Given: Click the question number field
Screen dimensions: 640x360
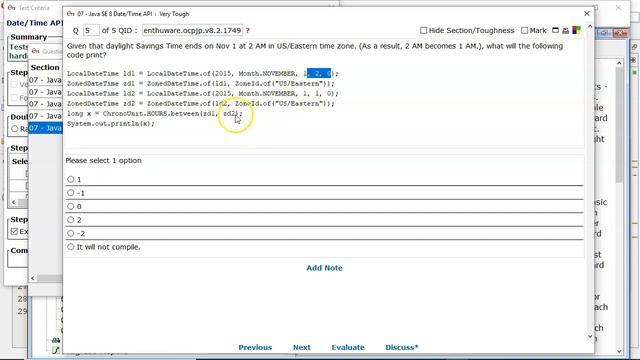Looking at the screenshot, I should coord(91,30).
